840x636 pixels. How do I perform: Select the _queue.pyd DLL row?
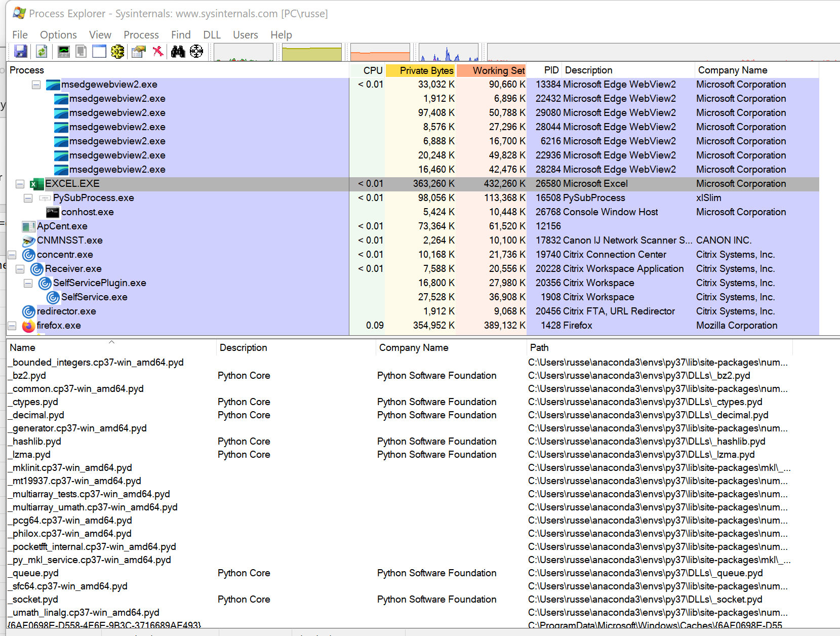click(400, 573)
